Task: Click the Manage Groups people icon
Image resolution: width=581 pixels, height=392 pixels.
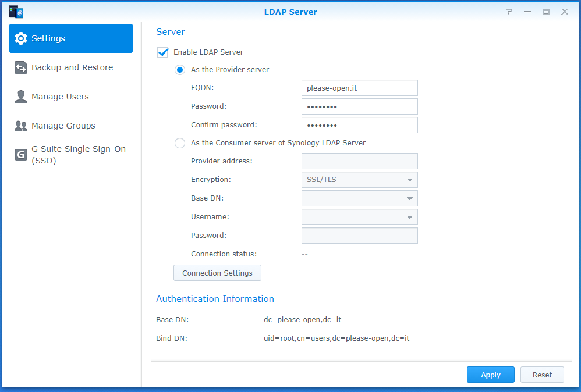Action: 21,126
